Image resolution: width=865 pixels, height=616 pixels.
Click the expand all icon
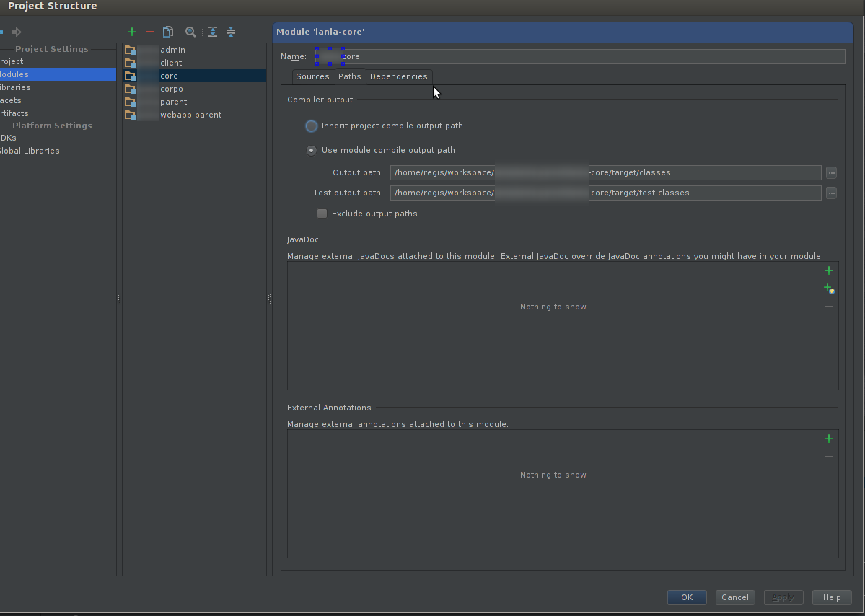pyautogui.click(x=213, y=32)
